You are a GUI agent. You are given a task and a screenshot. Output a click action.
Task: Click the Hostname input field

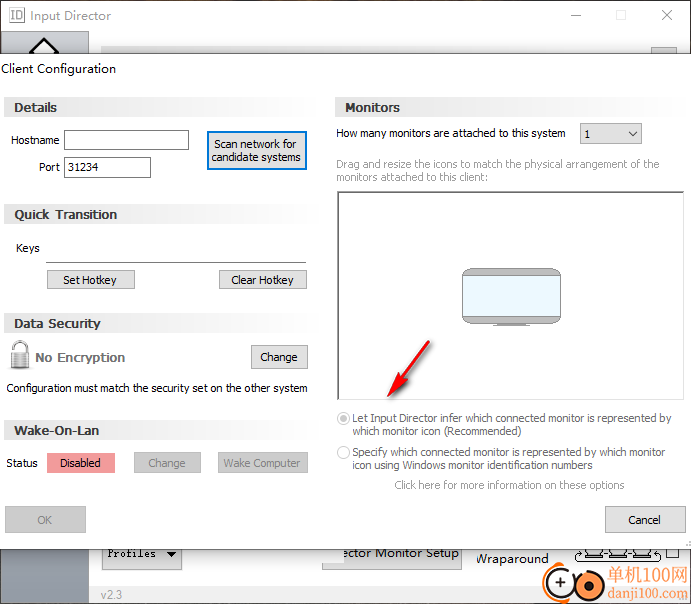pos(126,140)
